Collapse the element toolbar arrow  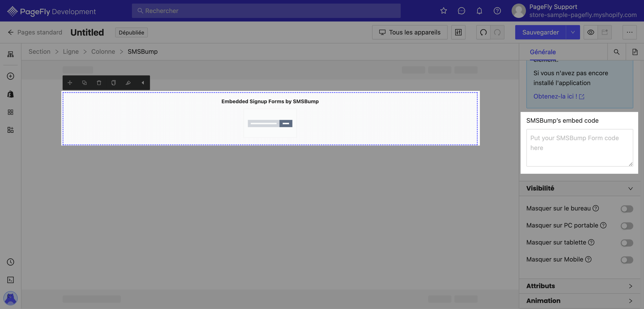[x=143, y=83]
